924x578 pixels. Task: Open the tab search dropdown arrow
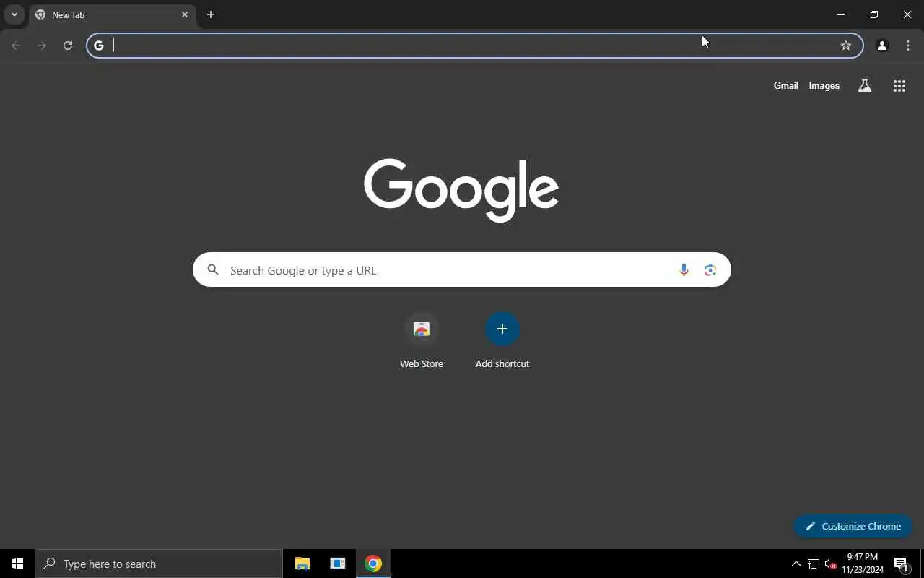click(14, 14)
